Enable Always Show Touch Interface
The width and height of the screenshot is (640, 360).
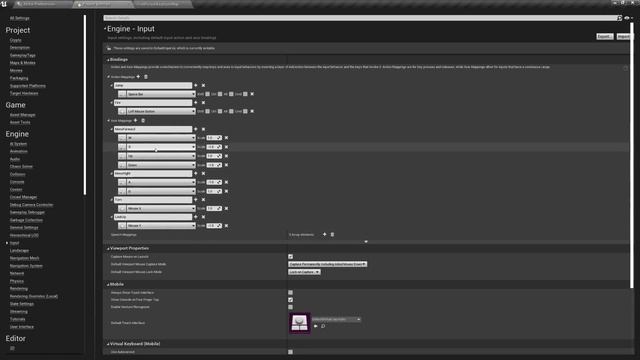290,292
